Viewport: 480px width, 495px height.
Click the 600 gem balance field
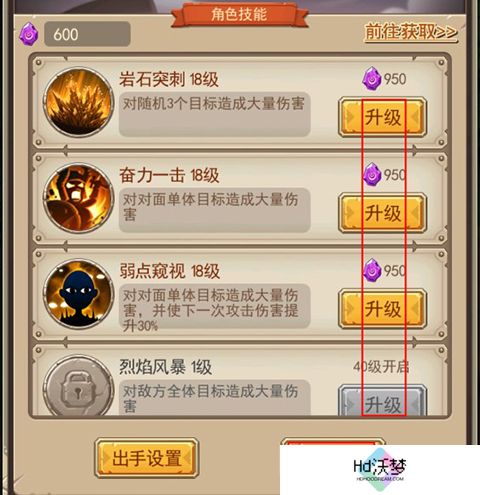pos(87,34)
